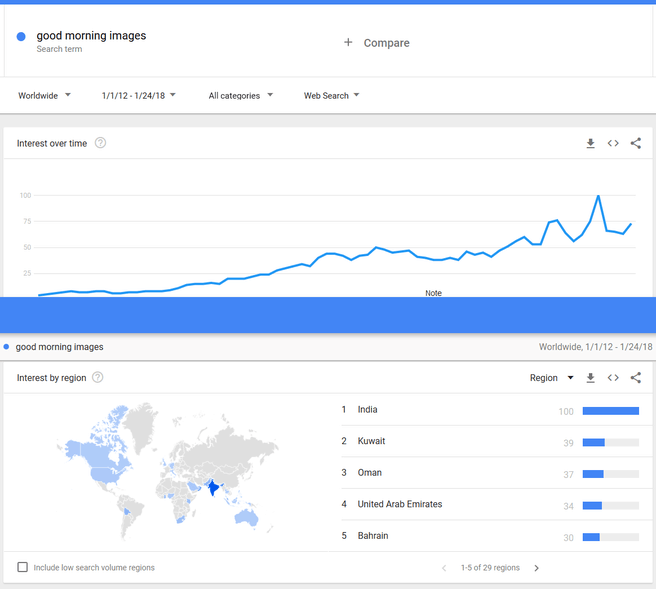656x589 pixels.
Task: Click the good morning images search term box
Action: click(x=91, y=40)
